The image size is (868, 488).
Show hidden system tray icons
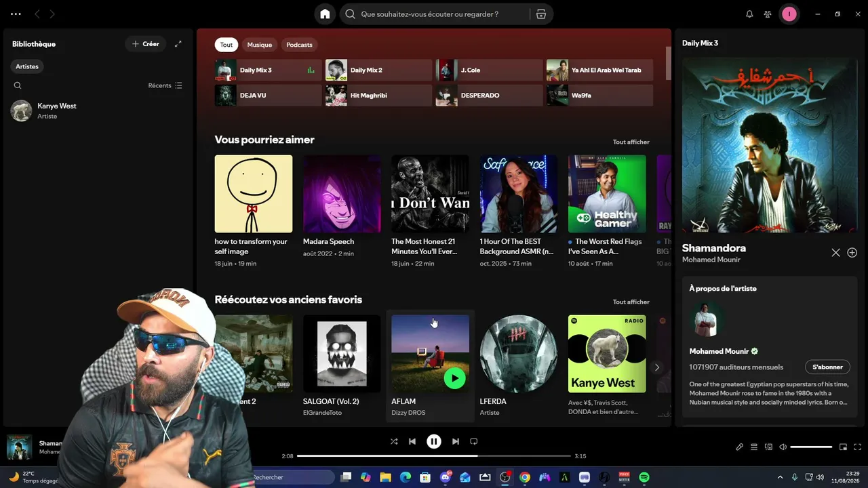click(780, 477)
